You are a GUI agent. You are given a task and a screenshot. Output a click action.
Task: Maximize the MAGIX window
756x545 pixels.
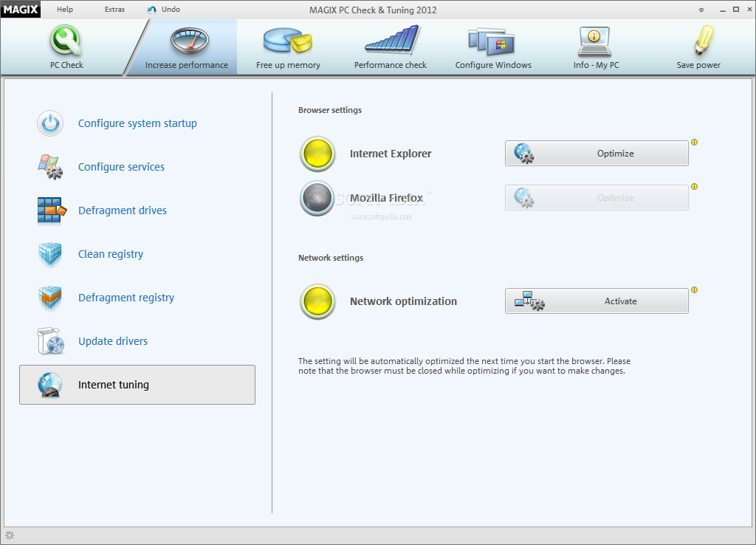736,9
